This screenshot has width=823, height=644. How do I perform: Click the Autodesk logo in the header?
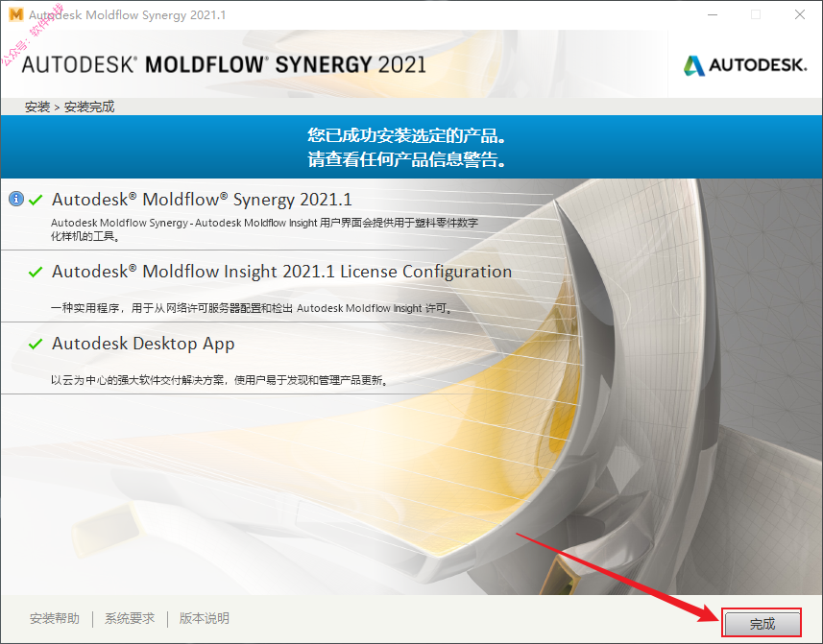[x=745, y=65]
